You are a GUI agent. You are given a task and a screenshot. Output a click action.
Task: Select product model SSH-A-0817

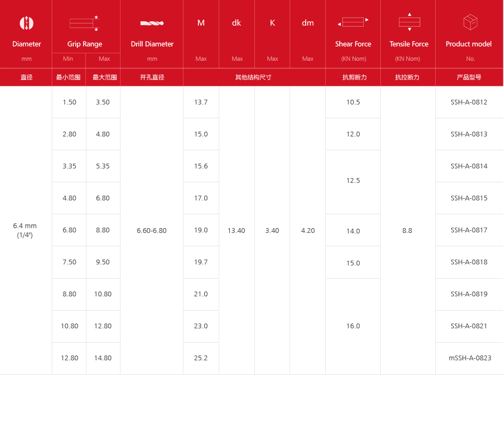pos(469,230)
